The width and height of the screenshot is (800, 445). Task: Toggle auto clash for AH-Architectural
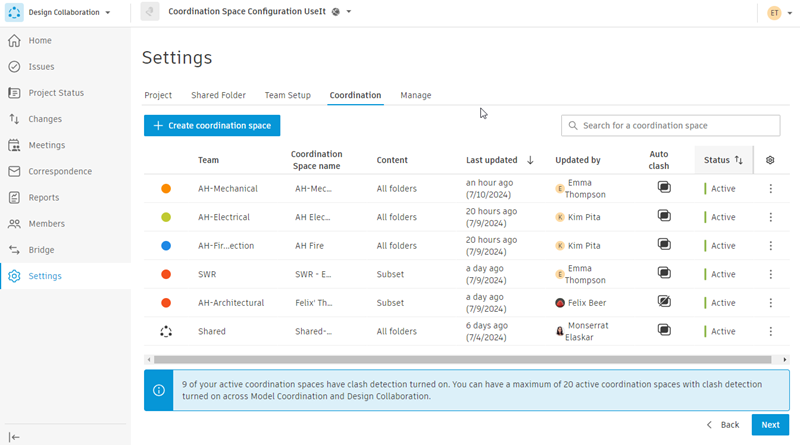(664, 302)
